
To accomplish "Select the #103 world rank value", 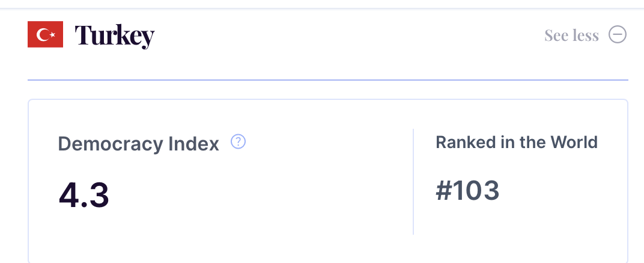I will (467, 191).
